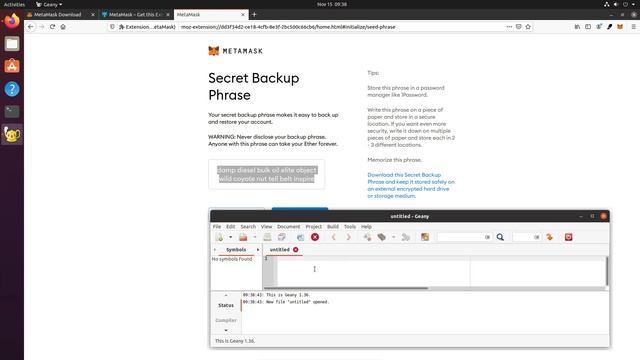The width and height of the screenshot is (640, 360).
Task: Open the Files app in Ubuntu dock
Action: 12,44
